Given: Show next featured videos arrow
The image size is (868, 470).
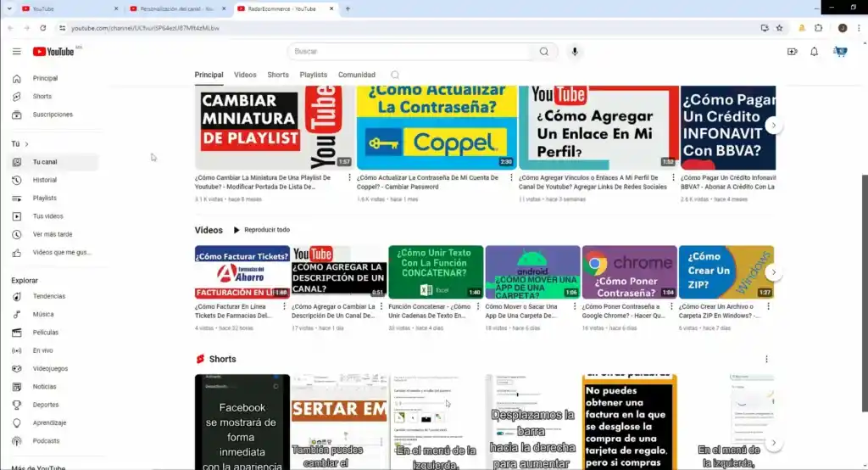Looking at the screenshot, I should 773,126.
